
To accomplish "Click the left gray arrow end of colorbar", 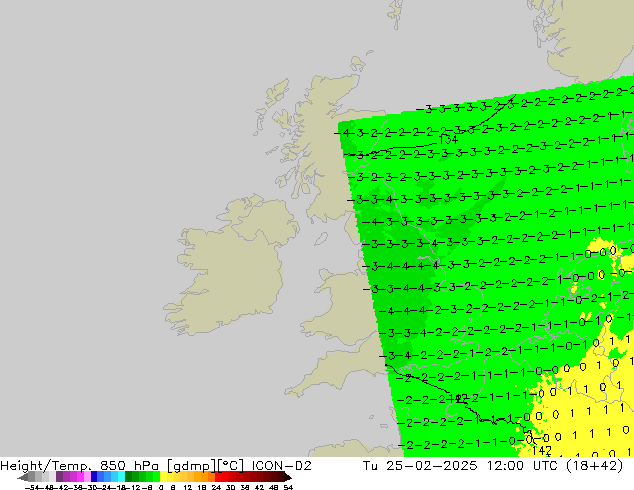I will point(23,477).
